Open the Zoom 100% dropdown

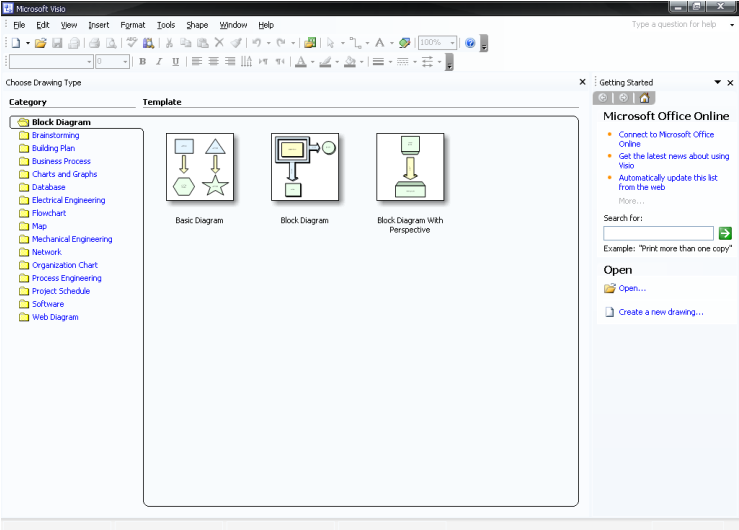point(452,43)
